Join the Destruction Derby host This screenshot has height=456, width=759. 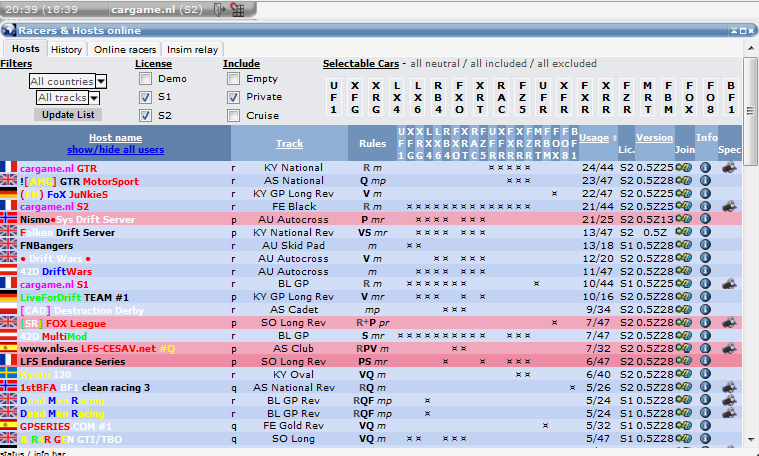684,310
